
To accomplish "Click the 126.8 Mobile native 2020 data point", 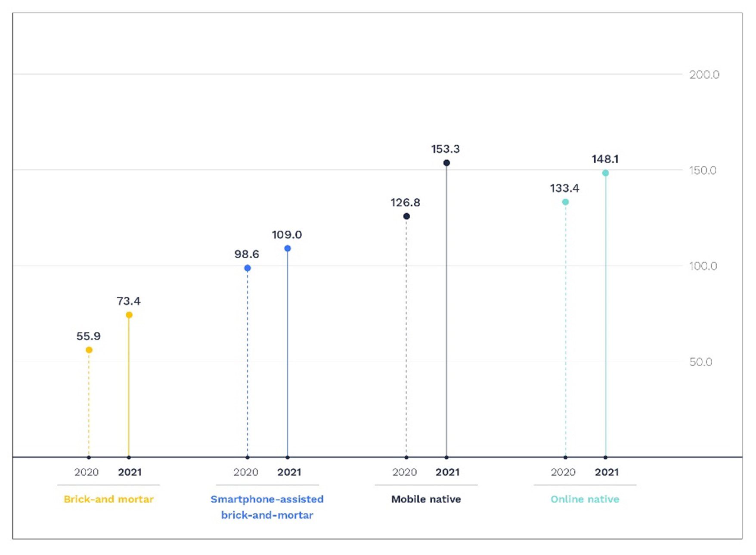I will 406,216.
